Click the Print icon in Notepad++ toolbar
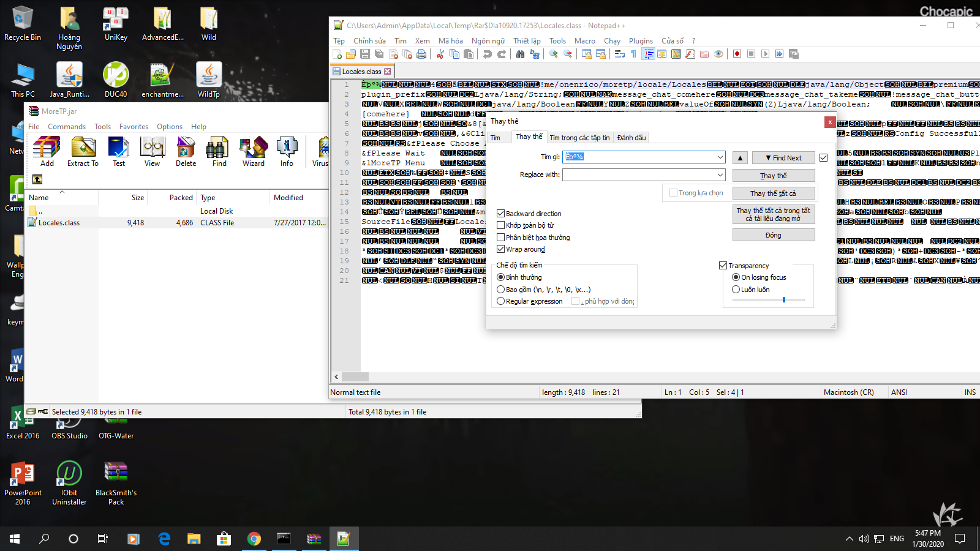The image size is (980, 551). click(x=421, y=54)
